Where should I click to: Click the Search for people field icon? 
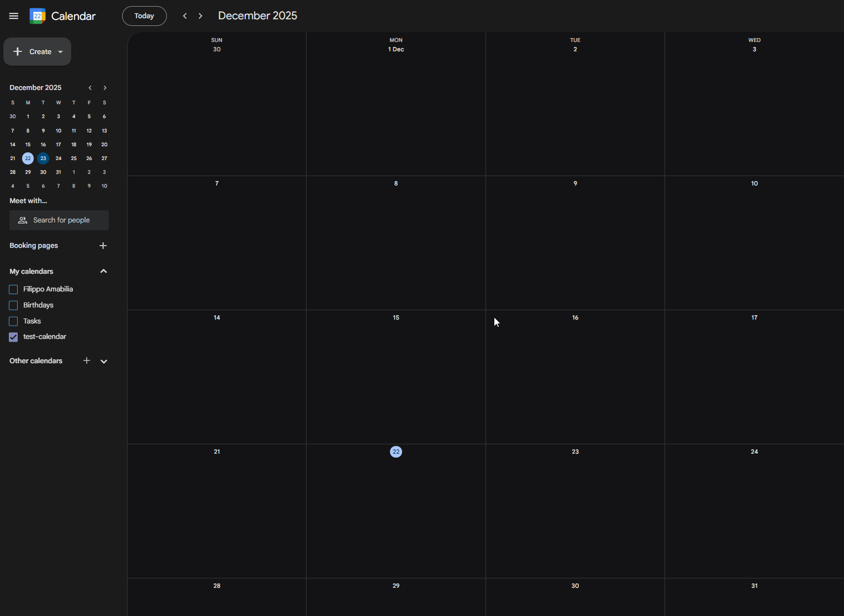22,220
